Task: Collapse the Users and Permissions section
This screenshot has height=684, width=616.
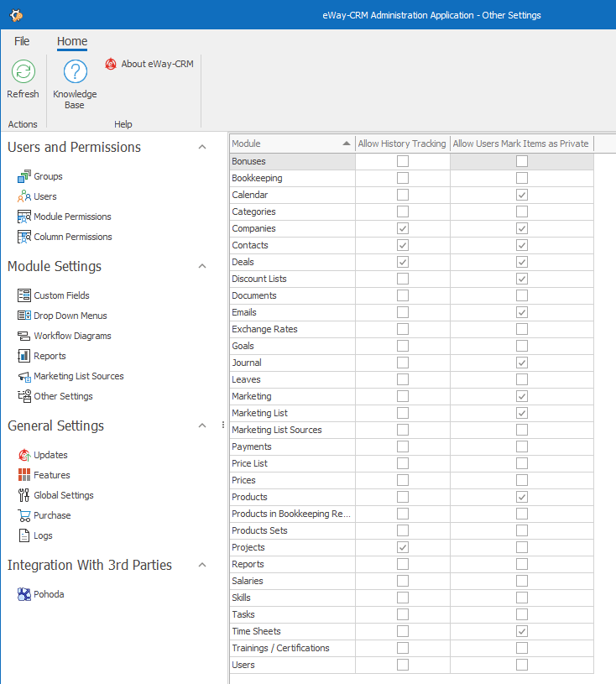Action: [x=202, y=147]
